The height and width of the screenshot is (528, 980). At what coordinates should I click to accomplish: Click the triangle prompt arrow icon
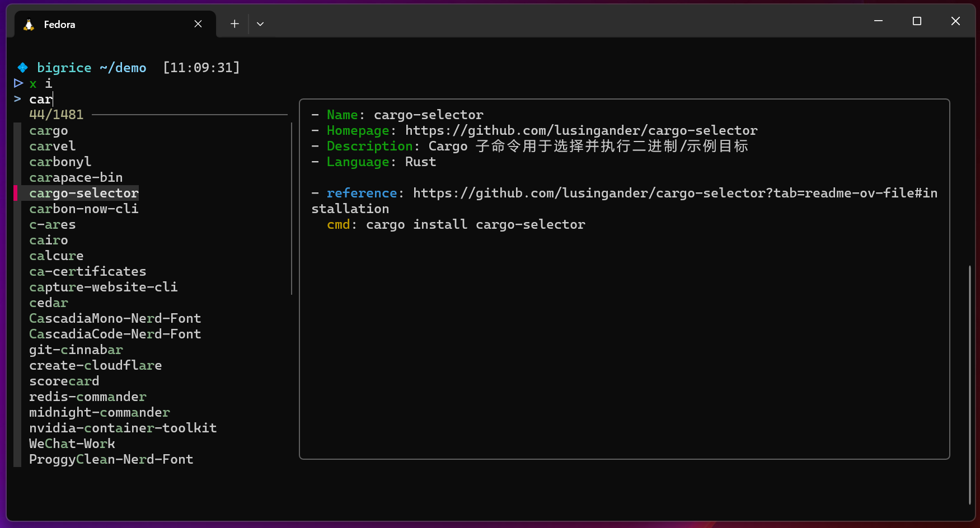18,83
